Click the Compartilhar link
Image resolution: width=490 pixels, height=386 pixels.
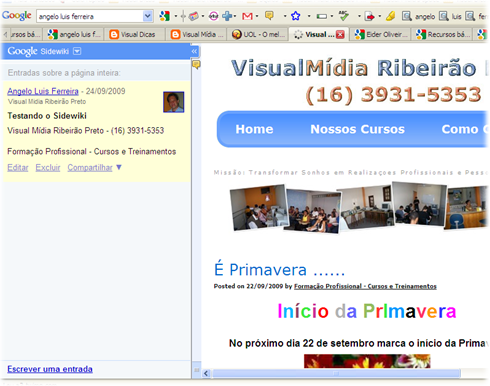[90, 167]
